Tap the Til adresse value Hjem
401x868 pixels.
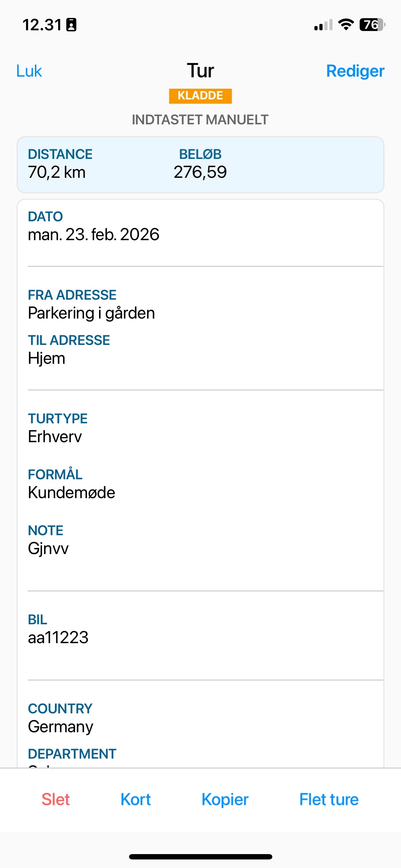coord(46,359)
